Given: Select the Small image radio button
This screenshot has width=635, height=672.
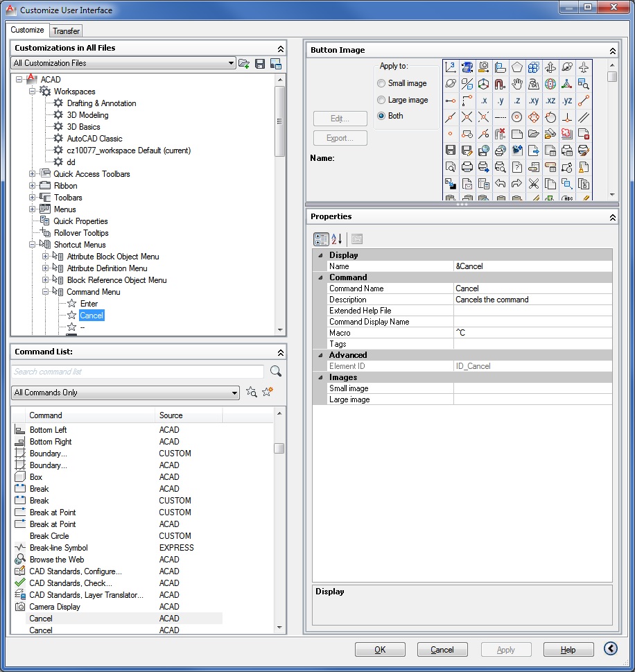Looking at the screenshot, I should click(x=381, y=83).
